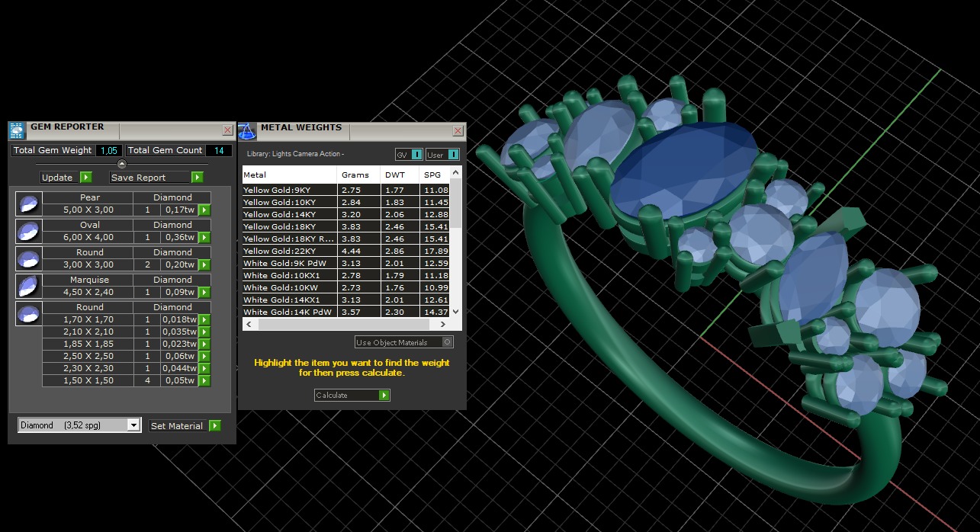This screenshot has width=980, height=532.
Task: Select White Gold:9K PdW row
Action: [x=346, y=263]
